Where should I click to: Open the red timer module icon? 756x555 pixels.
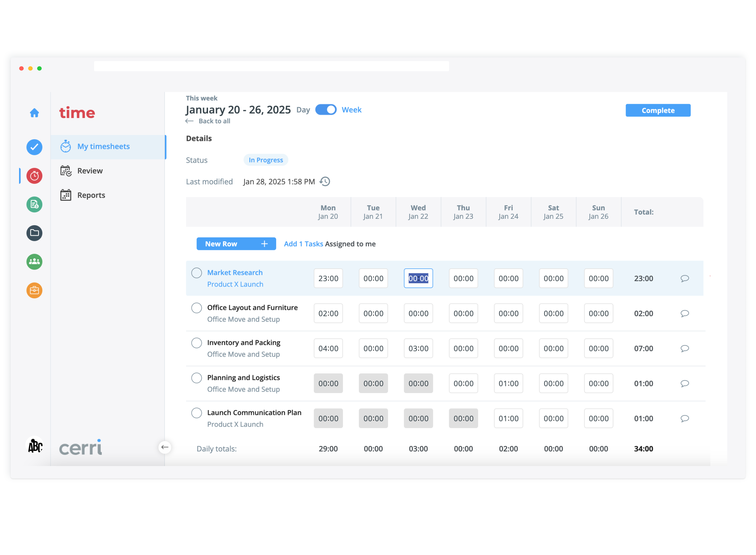tap(34, 176)
